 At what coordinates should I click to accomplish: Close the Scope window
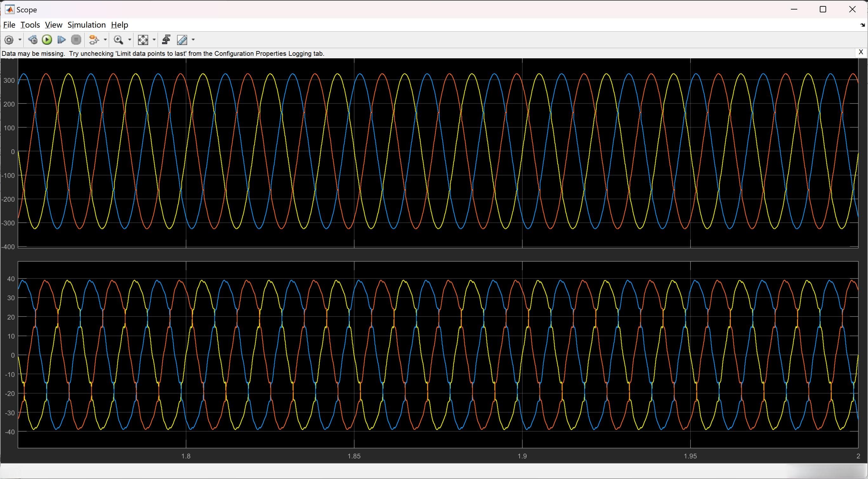tap(852, 10)
